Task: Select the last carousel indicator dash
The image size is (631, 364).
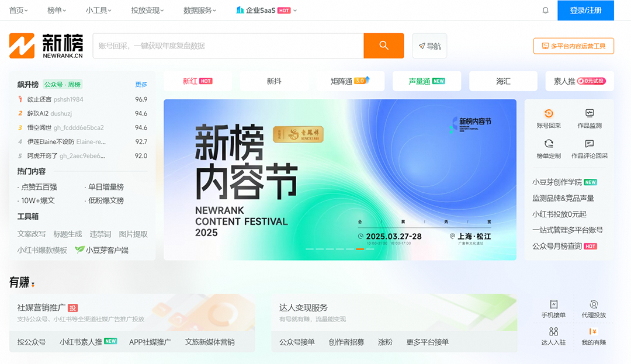Action: (370, 249)
